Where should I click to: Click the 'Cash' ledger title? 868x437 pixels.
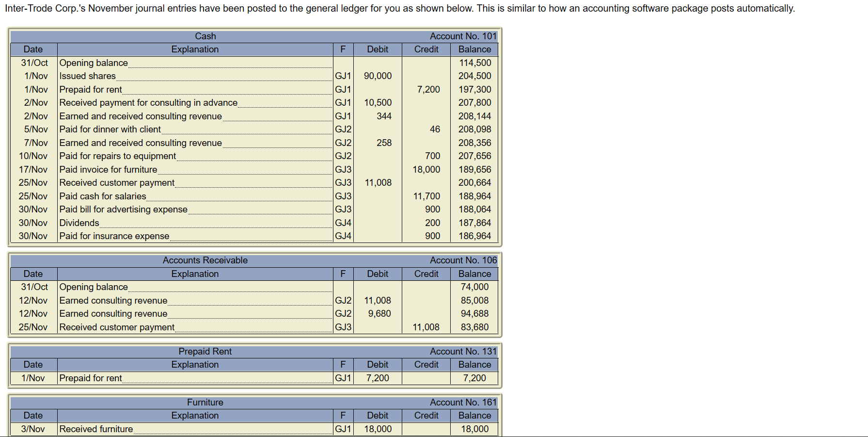tap(205, 36)
